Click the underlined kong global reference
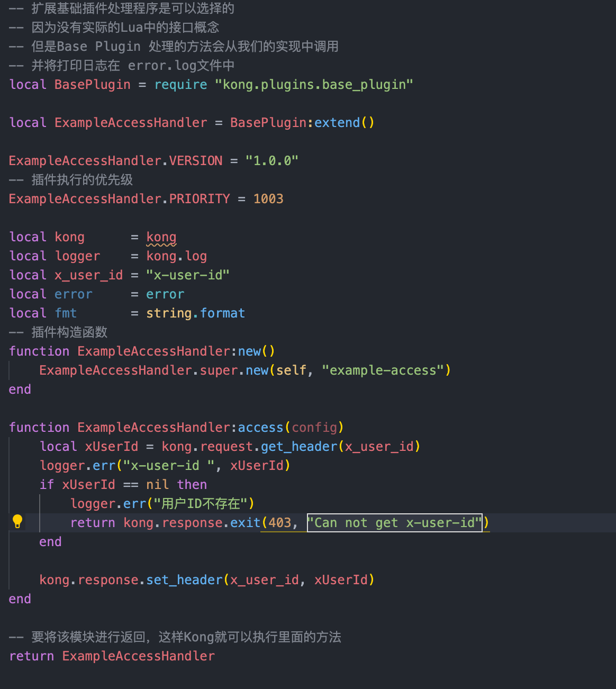This screenshot has height=689, width=616. pos(161,237)
